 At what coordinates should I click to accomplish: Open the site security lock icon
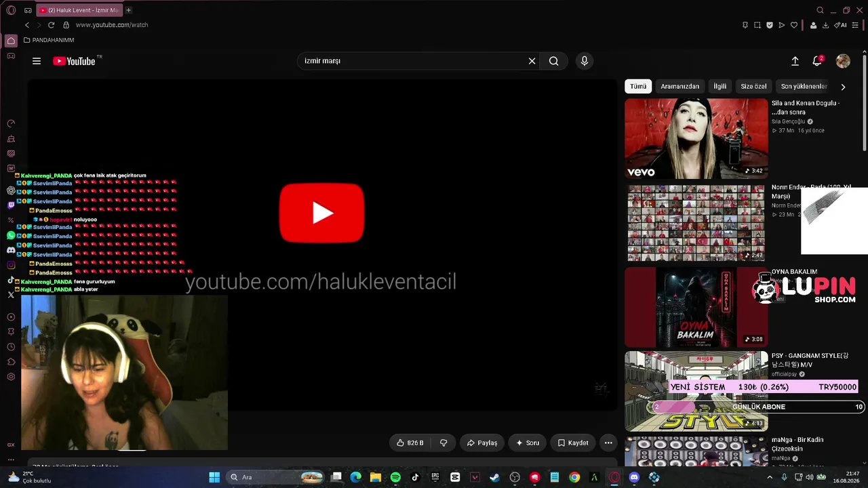(x=66, y=25)
